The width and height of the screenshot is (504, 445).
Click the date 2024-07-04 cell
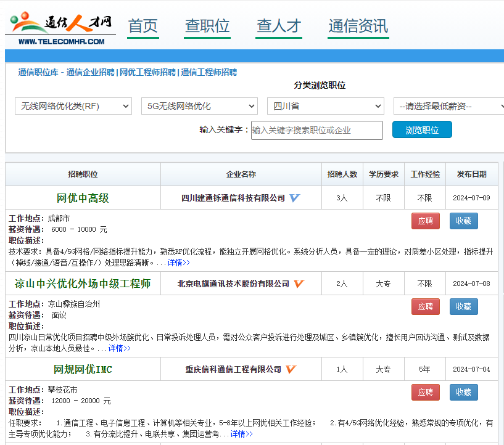[x=471, y=370]
